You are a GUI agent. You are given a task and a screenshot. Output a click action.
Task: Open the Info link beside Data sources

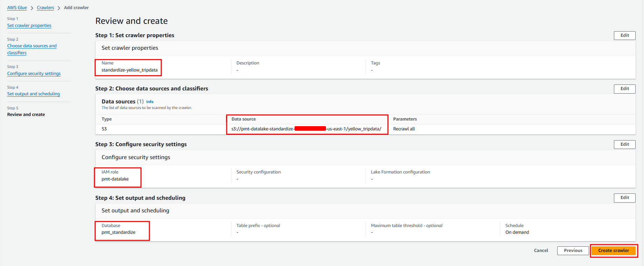[x=150, y=102]
